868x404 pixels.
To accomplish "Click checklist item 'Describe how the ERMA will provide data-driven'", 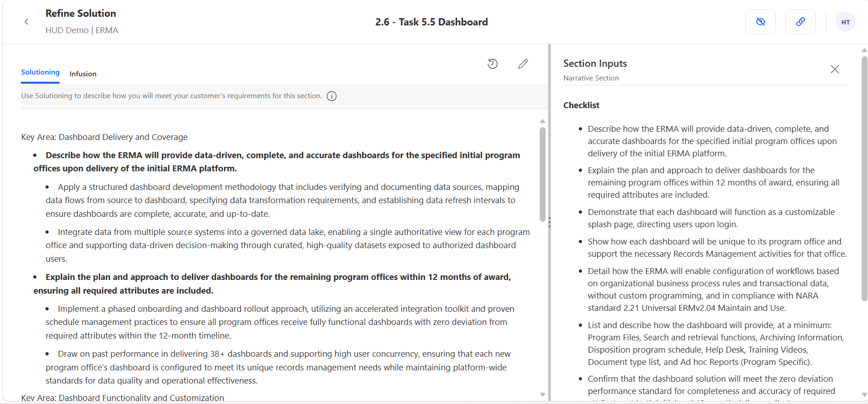I will pyautogui.click(x=712, y=141).
